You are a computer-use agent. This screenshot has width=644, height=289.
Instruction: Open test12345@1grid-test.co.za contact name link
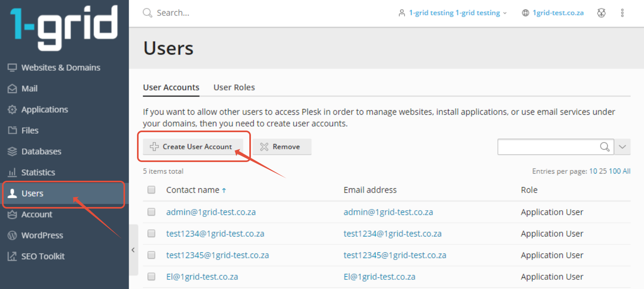[x=217, y=255]
